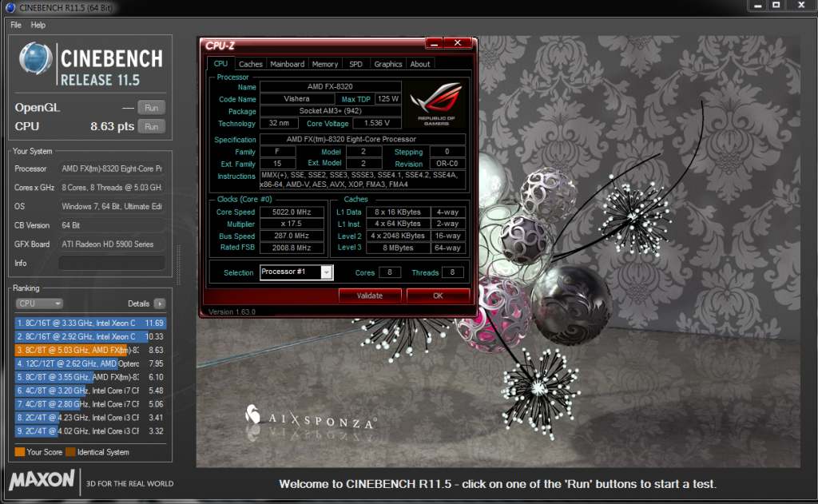Click the Bus Speed value 287.0 MHz
The image size is (818, 504).
pos(292,236)
